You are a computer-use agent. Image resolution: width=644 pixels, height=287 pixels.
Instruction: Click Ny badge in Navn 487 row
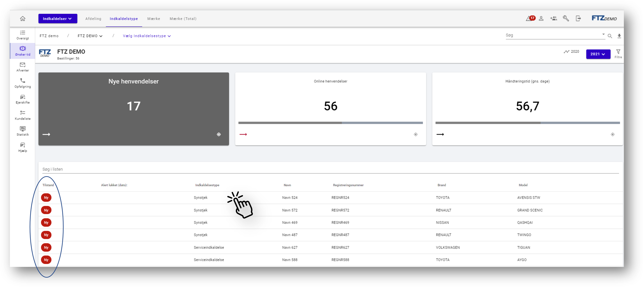tap(46, 235)
